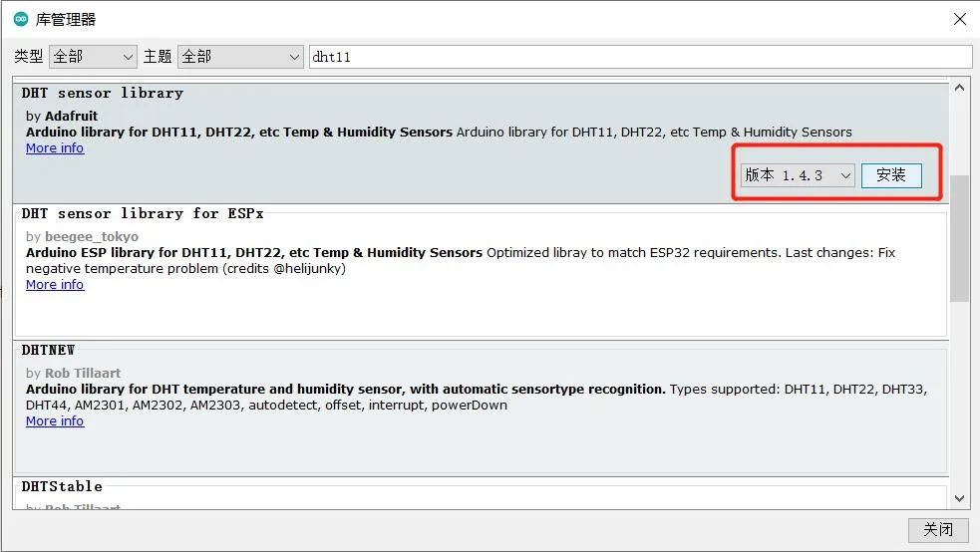Open More info for ESPx library

tap(55, 285)
